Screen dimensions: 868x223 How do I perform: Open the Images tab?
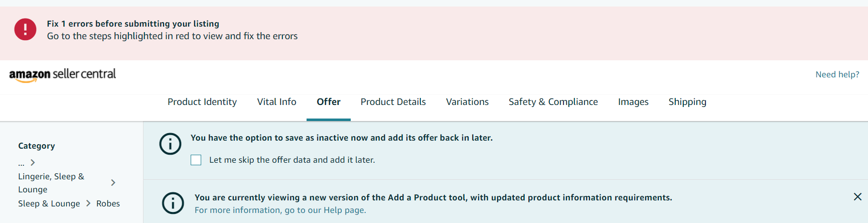(633, 102)
